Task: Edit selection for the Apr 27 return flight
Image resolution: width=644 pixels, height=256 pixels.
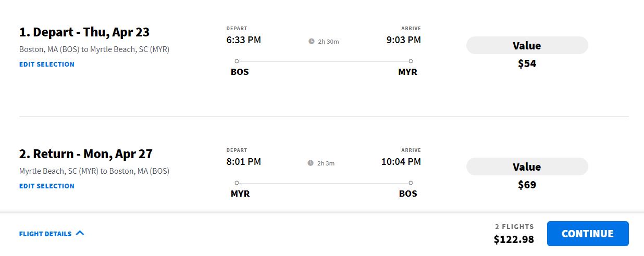Action: point(47,186)
